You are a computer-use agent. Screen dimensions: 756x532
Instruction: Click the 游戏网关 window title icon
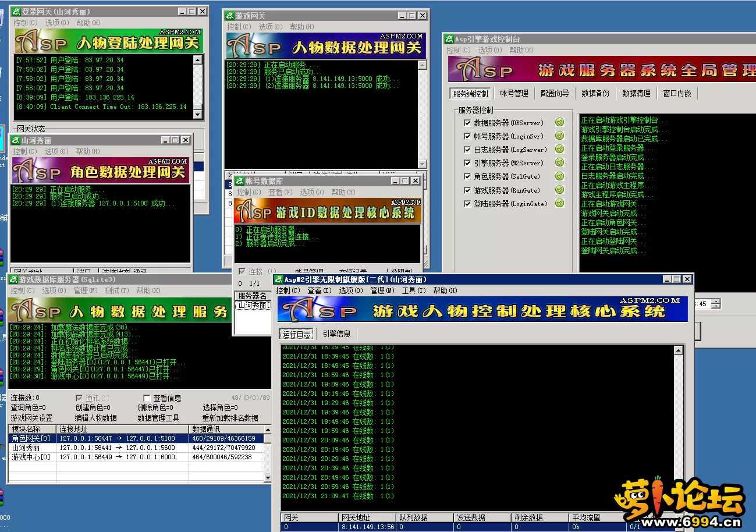click(x=230, y=16)
